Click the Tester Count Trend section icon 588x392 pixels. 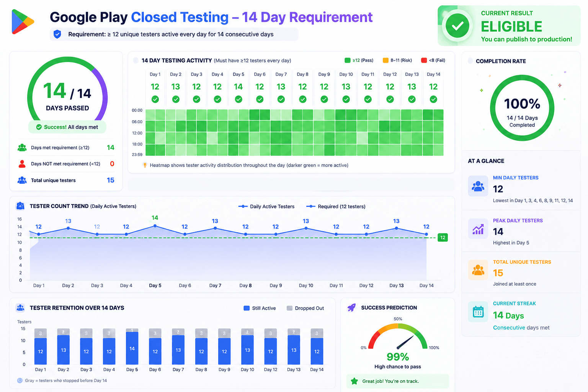[x=20, y=206]
